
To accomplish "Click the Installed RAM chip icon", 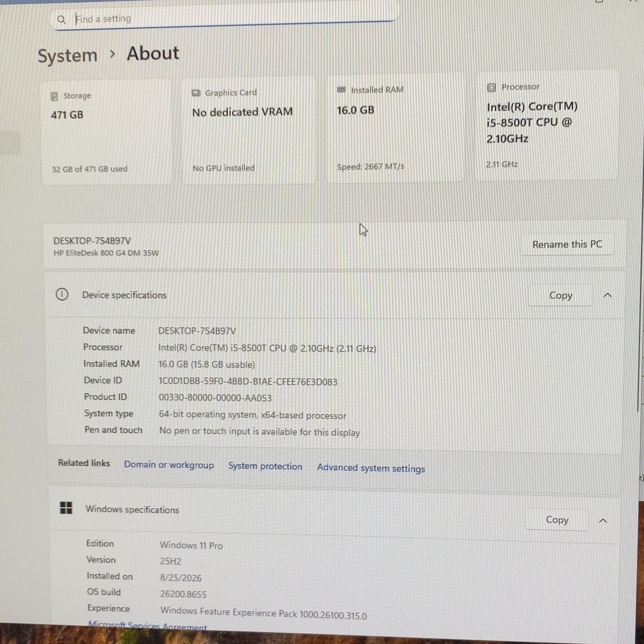I will point(341,90).
